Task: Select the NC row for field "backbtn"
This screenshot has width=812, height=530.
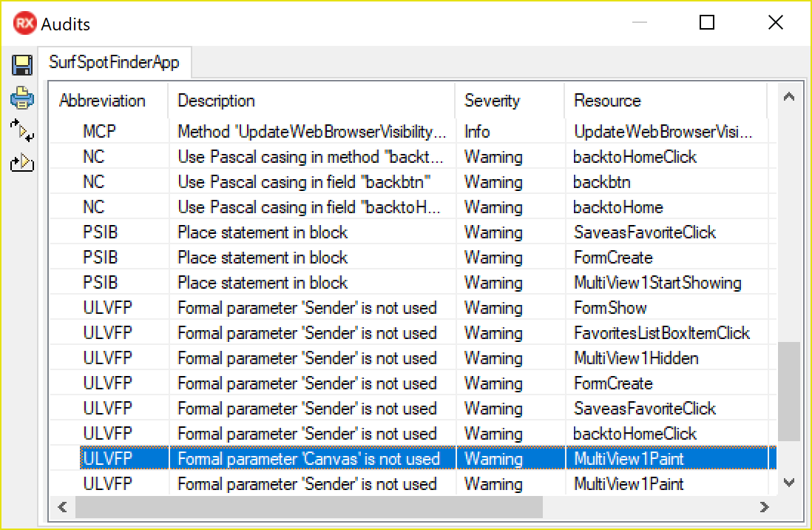Action: (413, 182)
